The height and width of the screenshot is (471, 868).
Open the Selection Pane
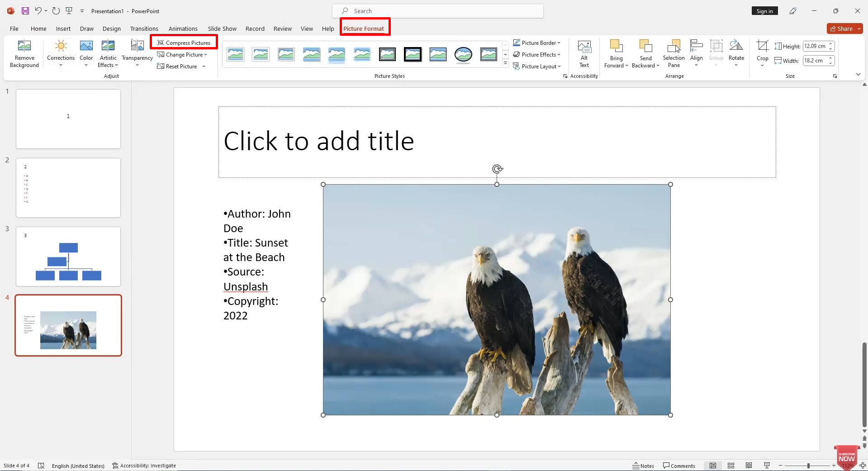[x=674, y=53]
